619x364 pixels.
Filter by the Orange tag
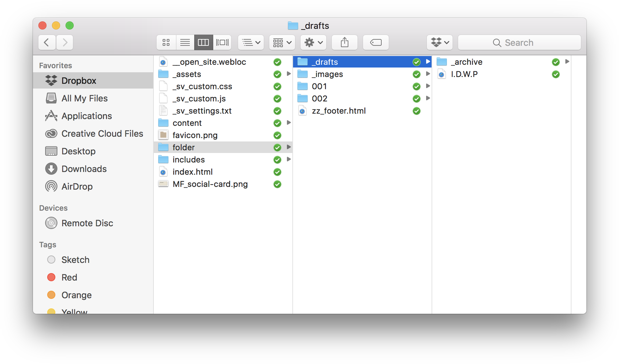93,295
